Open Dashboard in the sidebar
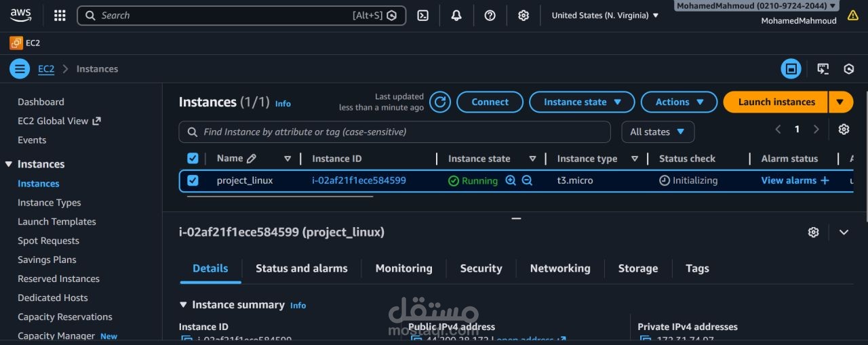The width and height of the screenshot is (868, 345). pyautogui.click(x=41, y=102)
